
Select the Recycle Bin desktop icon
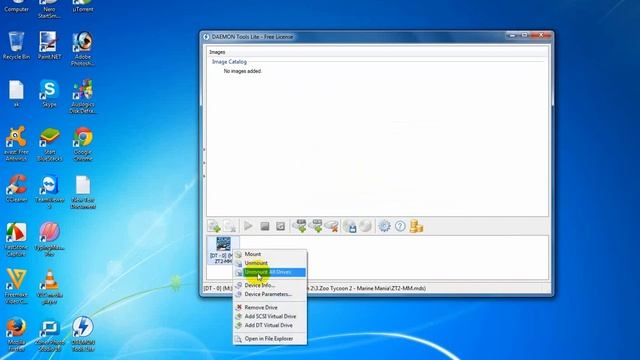coord(16,46)
